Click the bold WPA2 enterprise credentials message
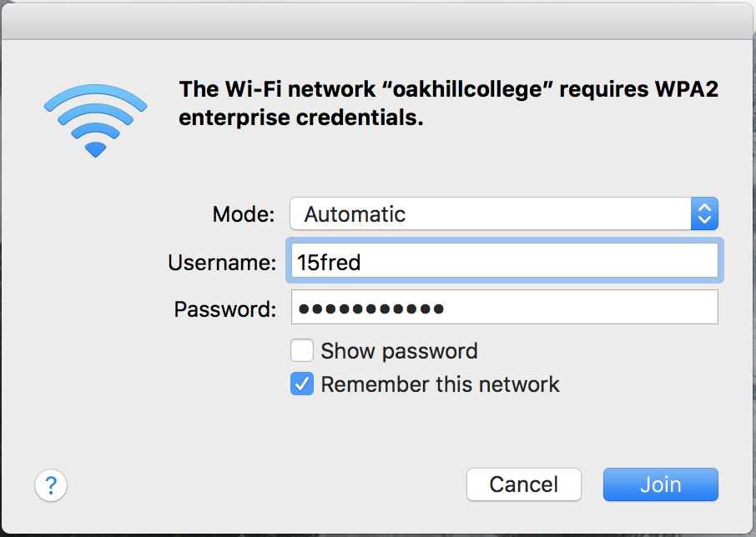 [448, 103]
